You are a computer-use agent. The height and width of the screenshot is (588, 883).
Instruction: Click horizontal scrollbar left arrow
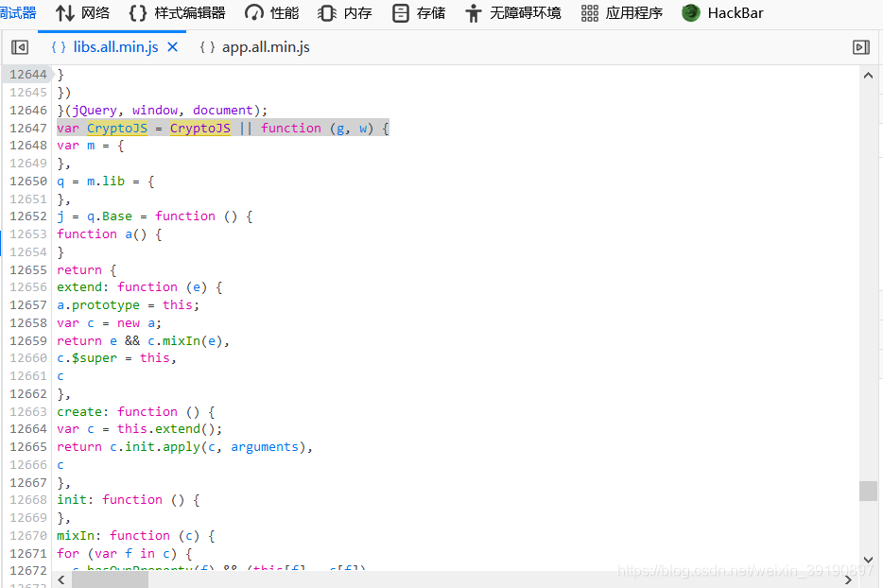[x=61, y=580]
